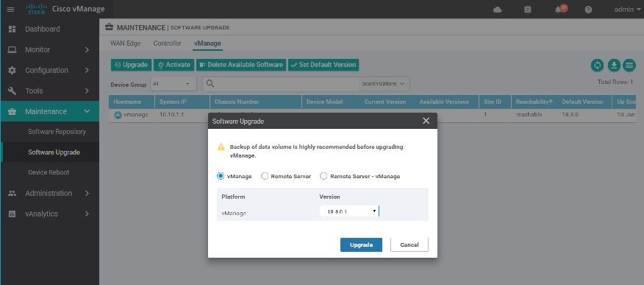Select Software Upgrade submenu item

[54, 152]
